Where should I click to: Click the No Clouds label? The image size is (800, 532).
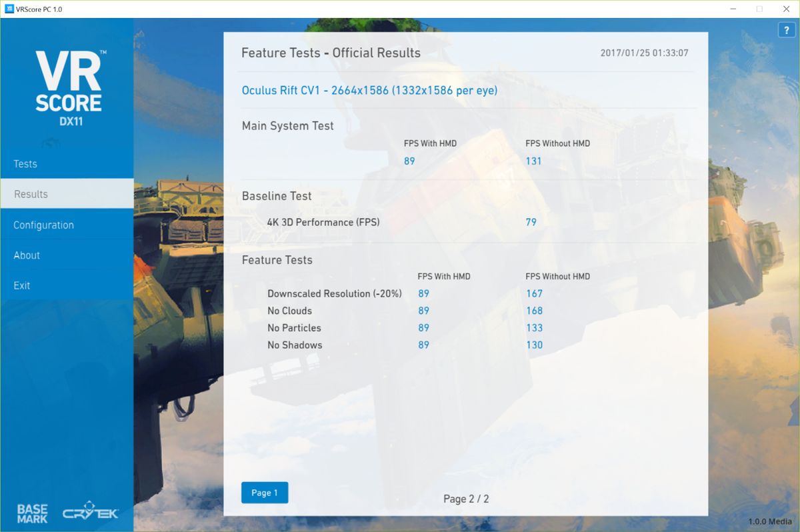tap(289, 311)
